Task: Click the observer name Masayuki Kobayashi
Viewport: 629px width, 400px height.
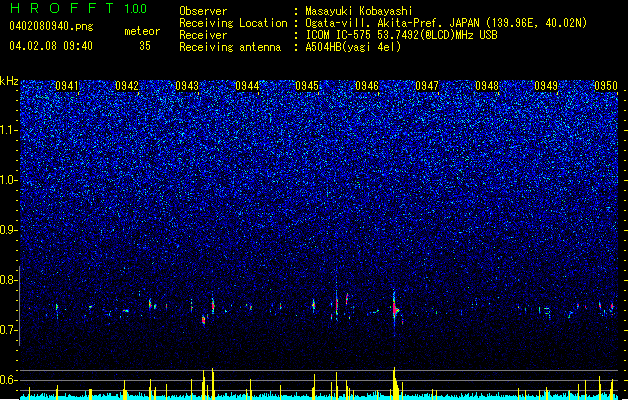Action: (x=359, y=11)
